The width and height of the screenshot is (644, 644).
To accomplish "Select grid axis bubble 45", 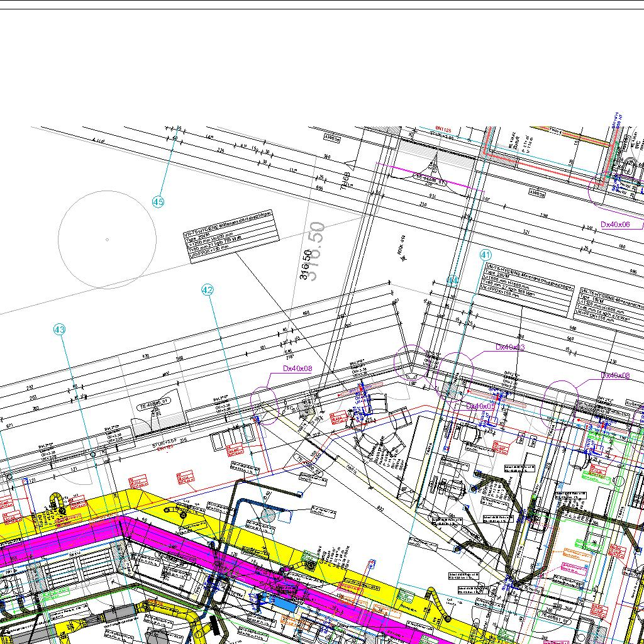I will [158, 202].
